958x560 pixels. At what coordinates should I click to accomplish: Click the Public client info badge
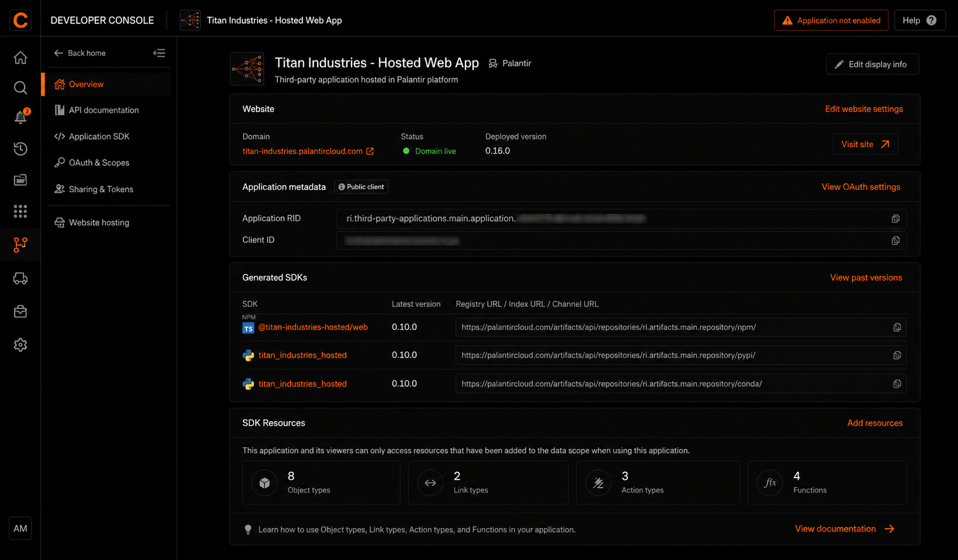[362, 187]
